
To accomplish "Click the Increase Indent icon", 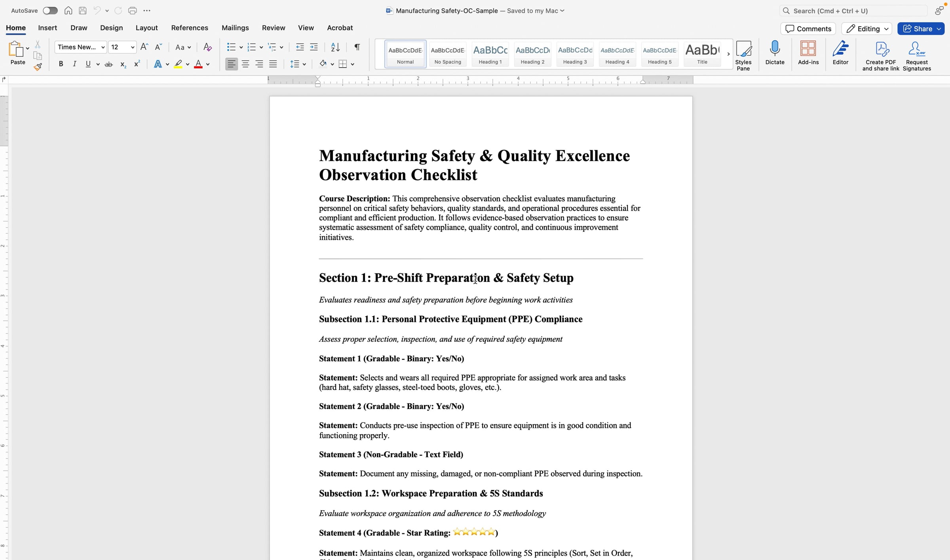I will pyautogui.click(x=314, y=47).
